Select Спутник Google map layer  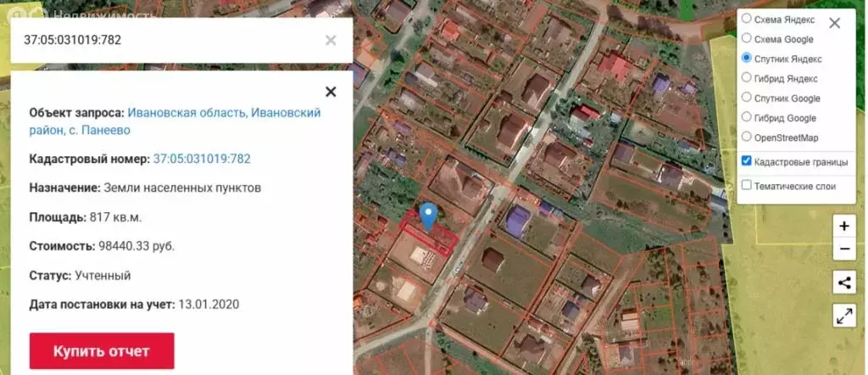tap(746, 98)
